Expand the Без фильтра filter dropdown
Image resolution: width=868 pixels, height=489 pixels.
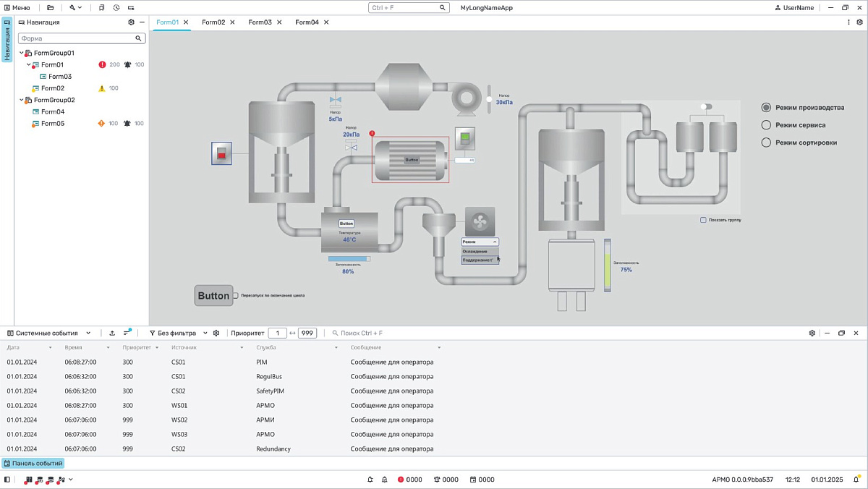tap(179, 333)
